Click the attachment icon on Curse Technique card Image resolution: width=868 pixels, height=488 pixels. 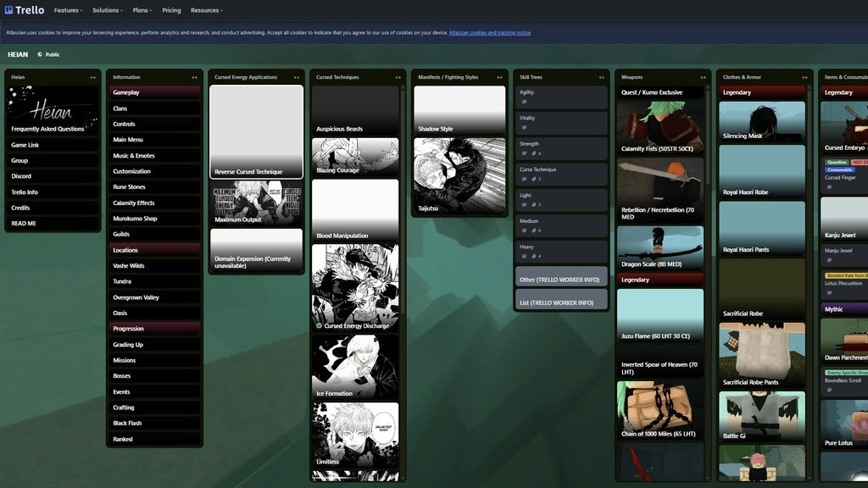[x=534, y=179]
